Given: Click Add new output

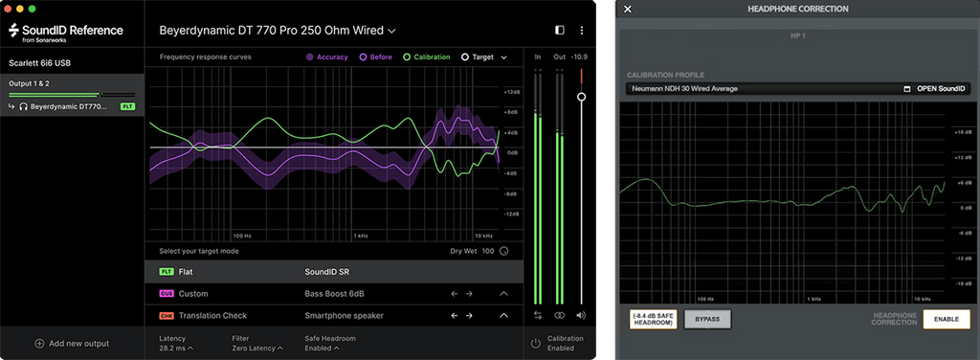Looking at the screenshot, I should point(72,343).
